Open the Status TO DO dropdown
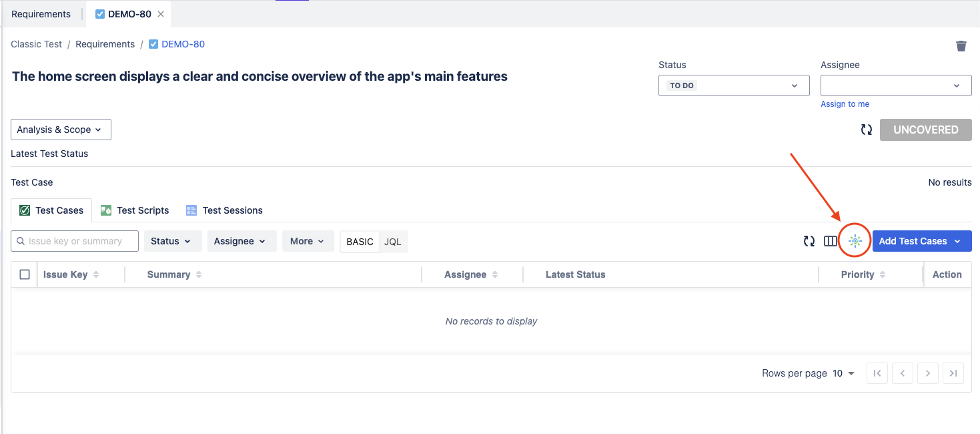The width and height of the screenshot is (980, 434). point(733,85)
